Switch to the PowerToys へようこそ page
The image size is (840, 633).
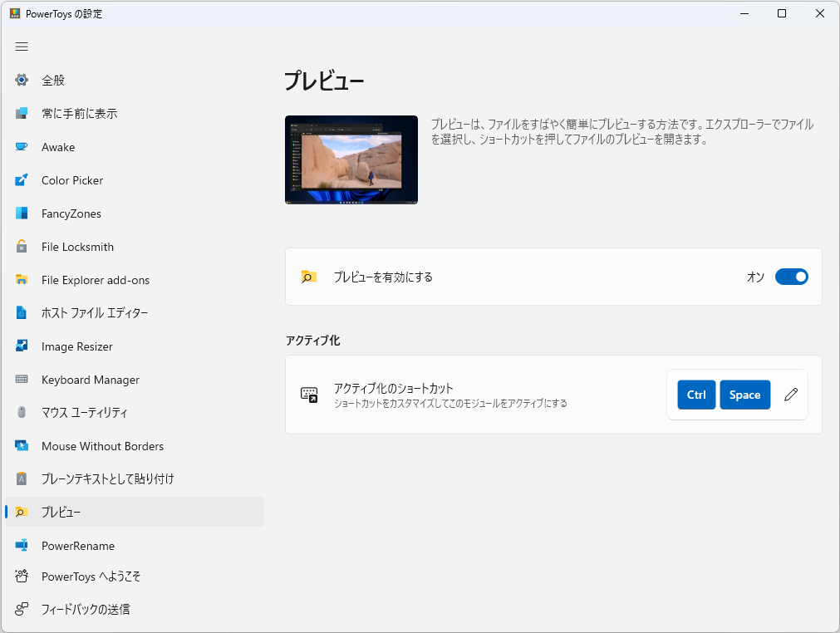coord(91,577)
